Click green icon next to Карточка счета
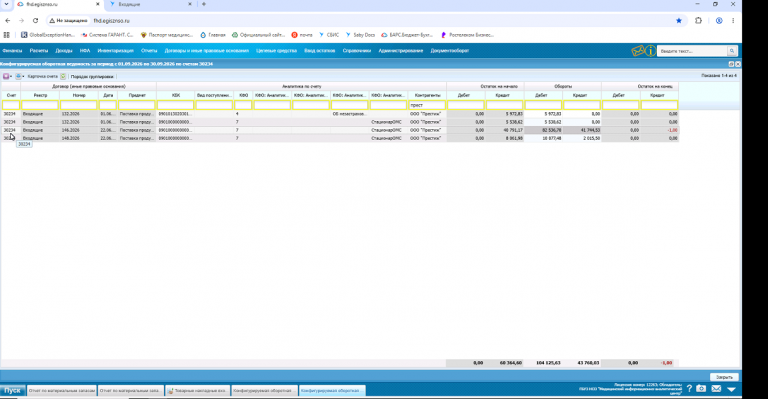Image resolution: width=768 pixels, height=399 pixels. [63, 76]
